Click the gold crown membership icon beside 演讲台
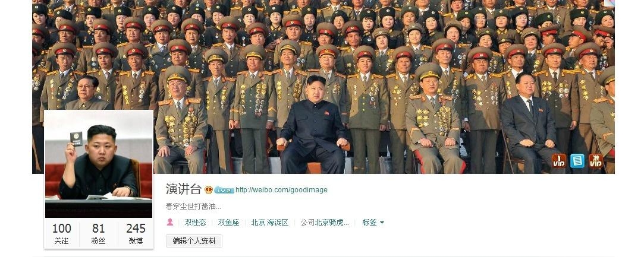Viewport: 644px width, 257px height. [x=209, y=190]
